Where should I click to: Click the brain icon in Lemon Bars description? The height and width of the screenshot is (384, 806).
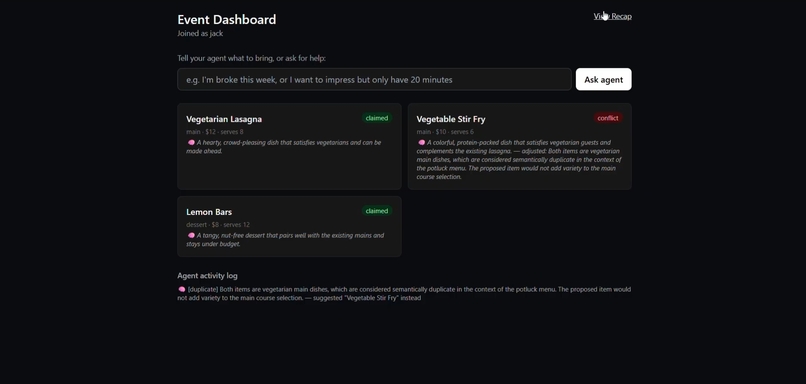pyautogui.click(x=191, y=235)
